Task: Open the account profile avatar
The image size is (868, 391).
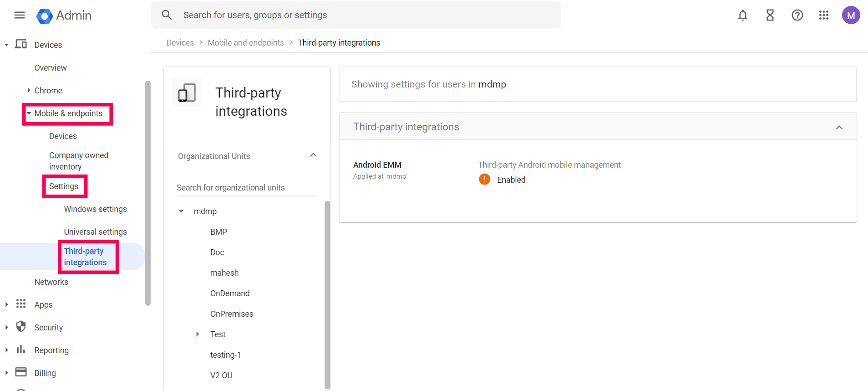Action: click(850, 15)
